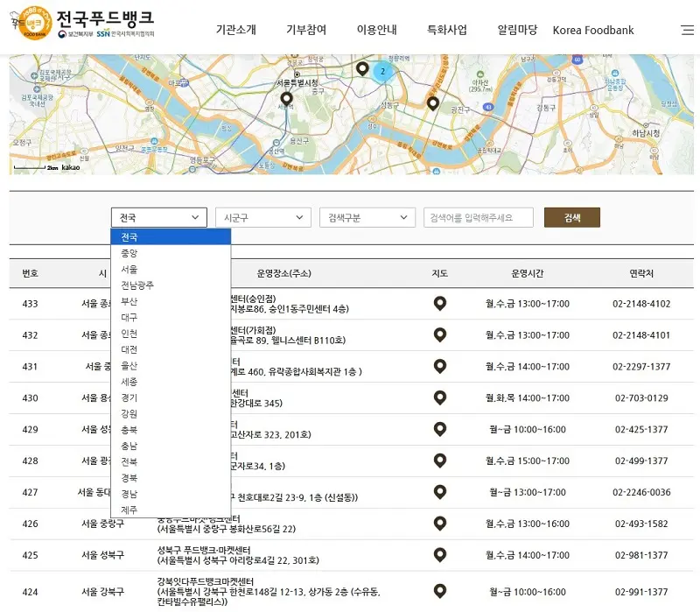Open map pin for row 428
Viewport: 700px width, 612px height.
440,461
